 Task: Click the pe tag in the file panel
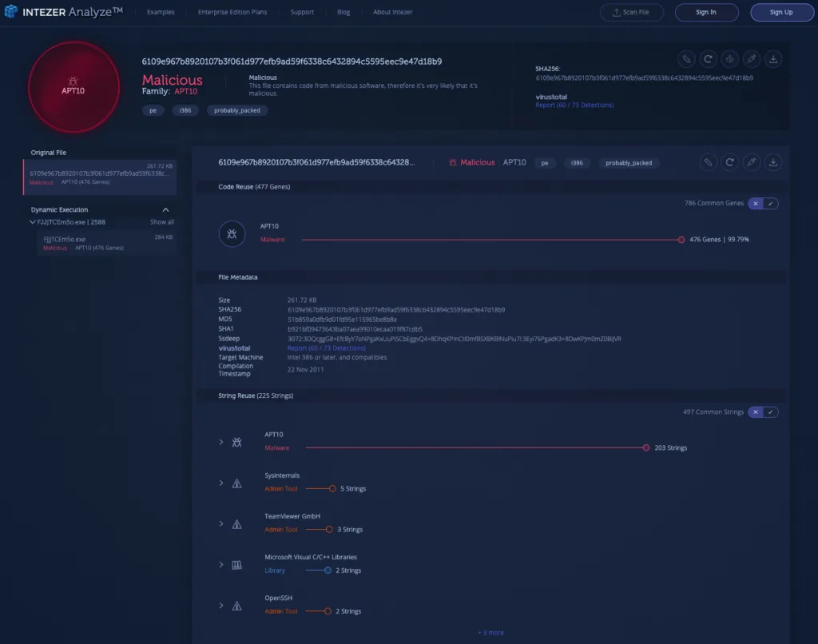coord(545,163)
